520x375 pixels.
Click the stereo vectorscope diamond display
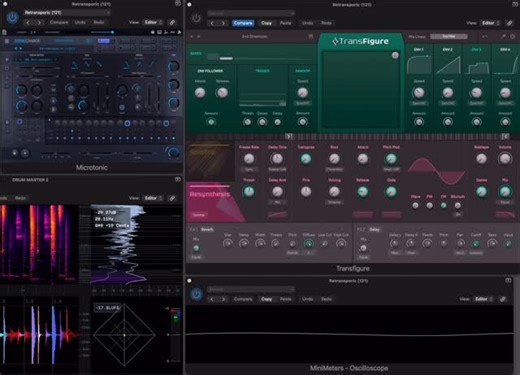[x=124, y=335]
